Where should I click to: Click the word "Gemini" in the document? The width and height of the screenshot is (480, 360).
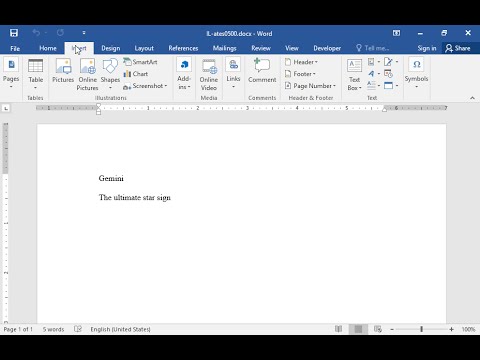pyautogui.click(x=111, y=178)
